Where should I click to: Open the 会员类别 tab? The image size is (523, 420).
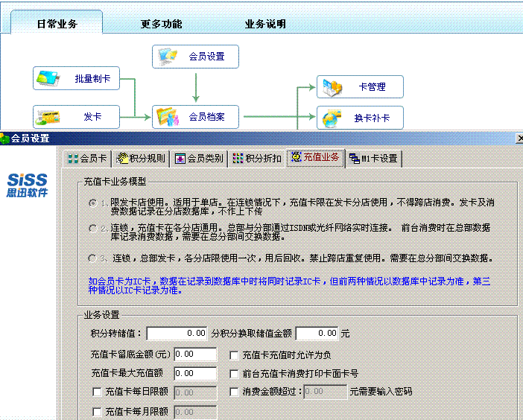tap(199, 158)
